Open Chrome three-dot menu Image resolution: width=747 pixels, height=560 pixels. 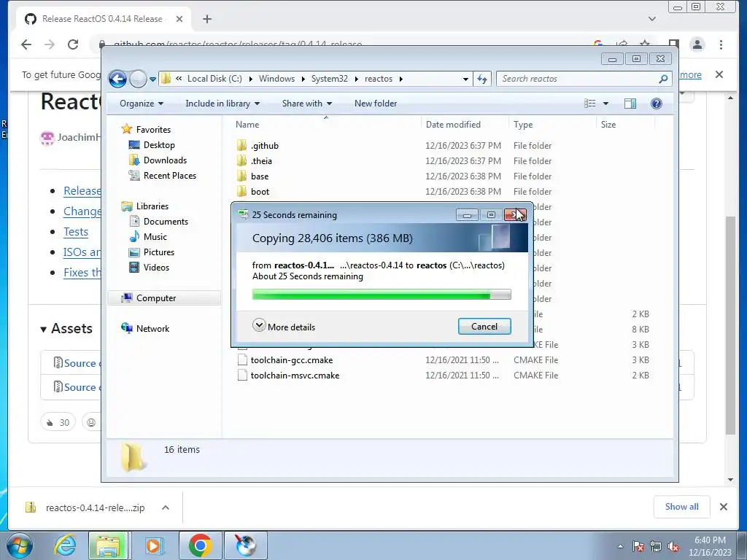point(721,44)
